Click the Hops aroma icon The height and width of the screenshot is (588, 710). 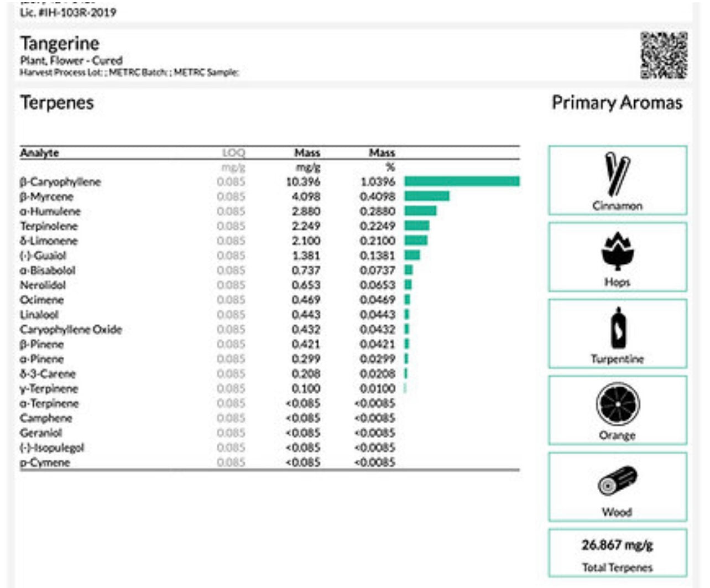pos(617,251)
